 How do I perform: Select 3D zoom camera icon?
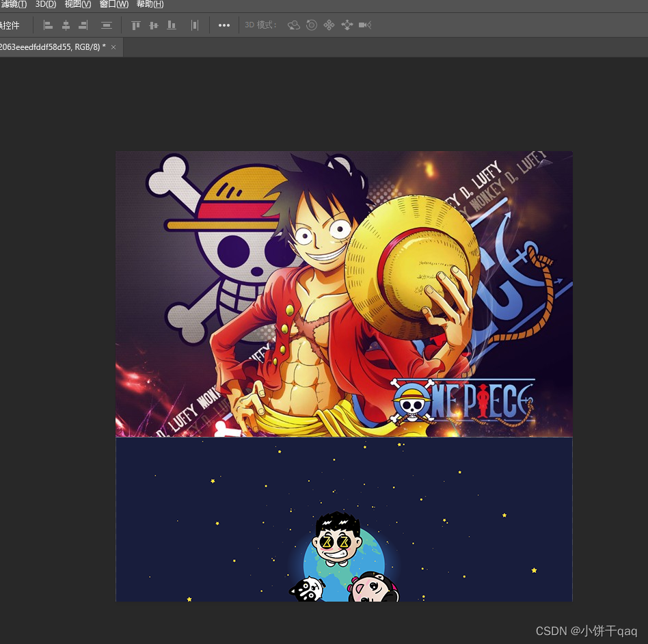tap(365, 25)
